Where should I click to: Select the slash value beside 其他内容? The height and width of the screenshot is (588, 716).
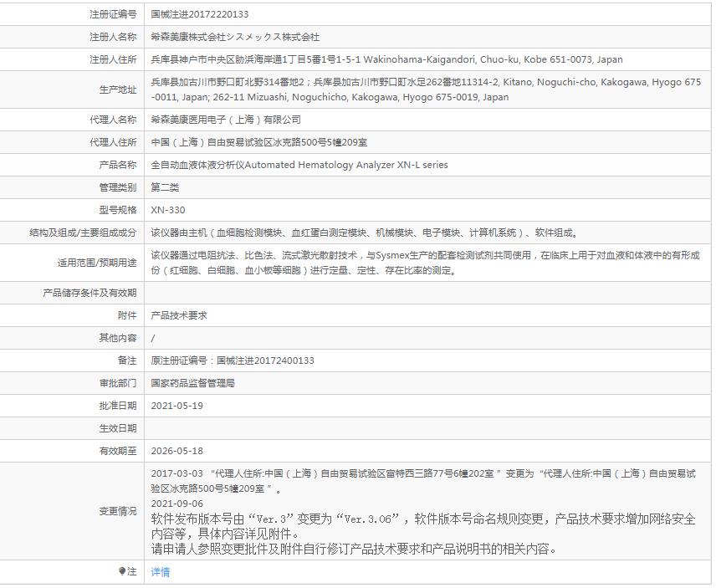153,338
